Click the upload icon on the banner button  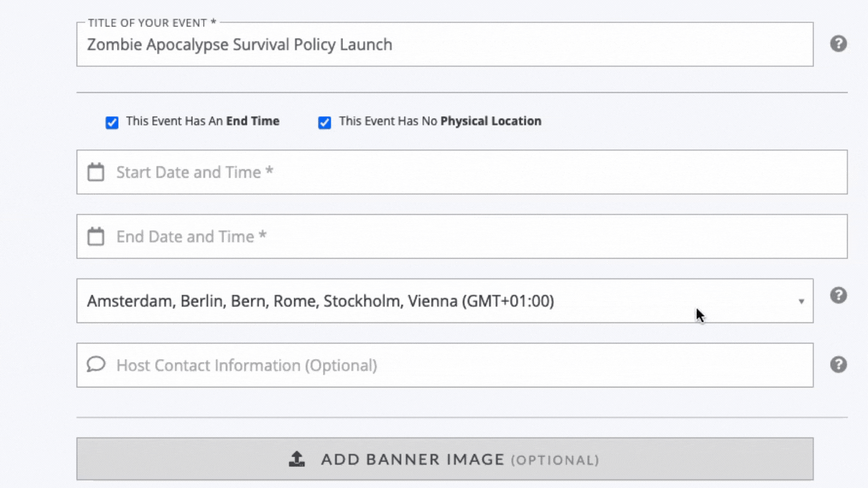[297, 460]
